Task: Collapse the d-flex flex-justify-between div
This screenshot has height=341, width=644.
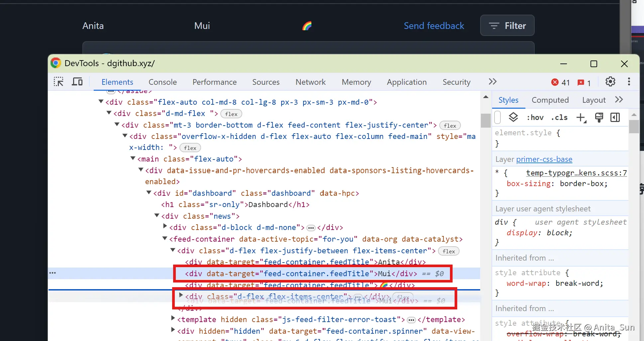Action: pos(173,250)
